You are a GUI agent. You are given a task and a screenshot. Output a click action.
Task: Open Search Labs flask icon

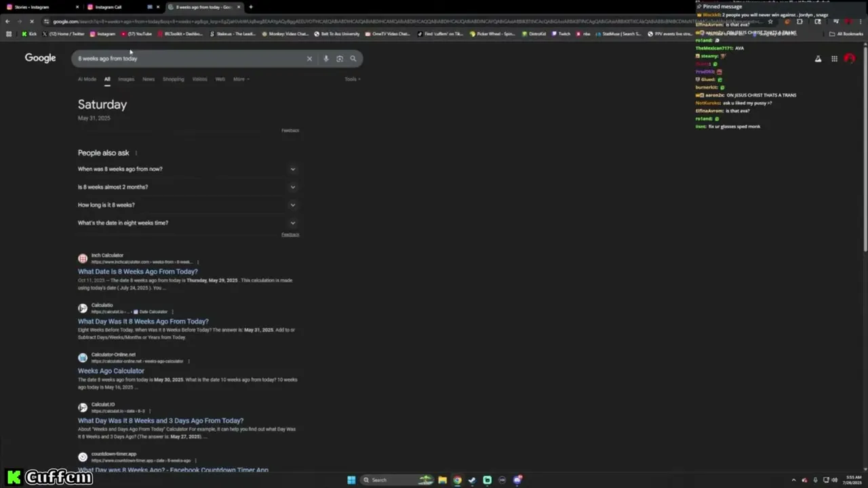tap(818, 59)
